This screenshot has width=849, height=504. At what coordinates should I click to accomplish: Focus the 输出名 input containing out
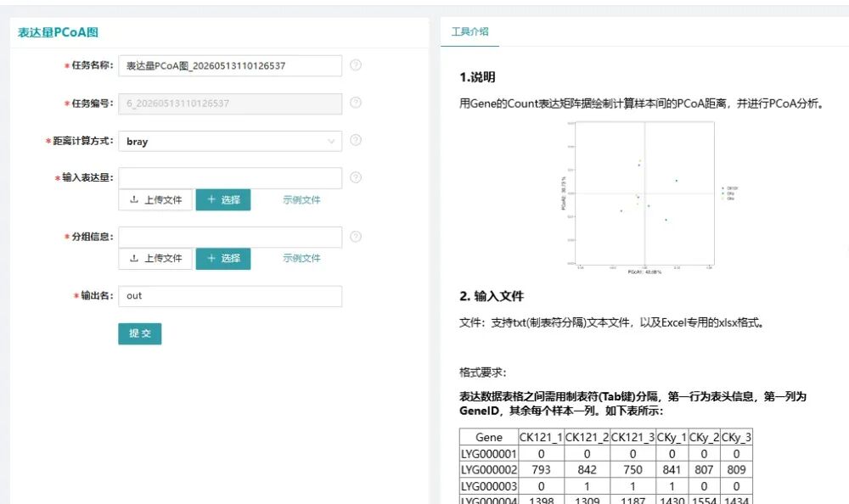tap(230, 296)
